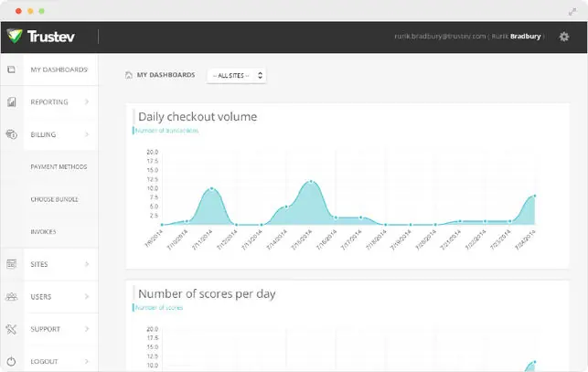Screen dimensions: 588x372
Task: Open Payment Methods submenu item
Action: [x=59, y=167]
